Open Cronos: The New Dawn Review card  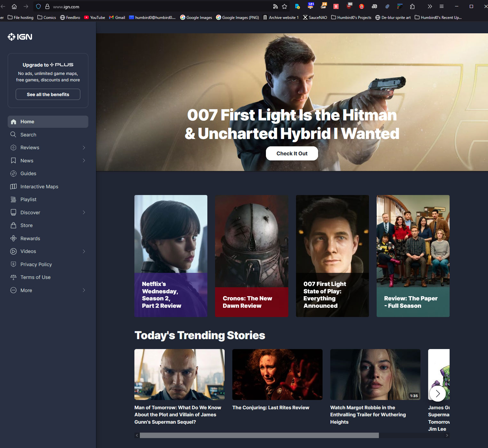tap(252, 256)
